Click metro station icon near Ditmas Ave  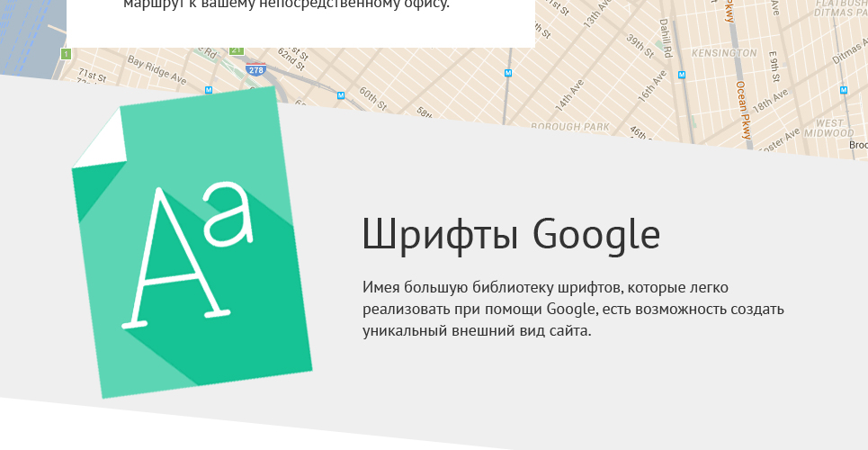(x=844, y=90)
